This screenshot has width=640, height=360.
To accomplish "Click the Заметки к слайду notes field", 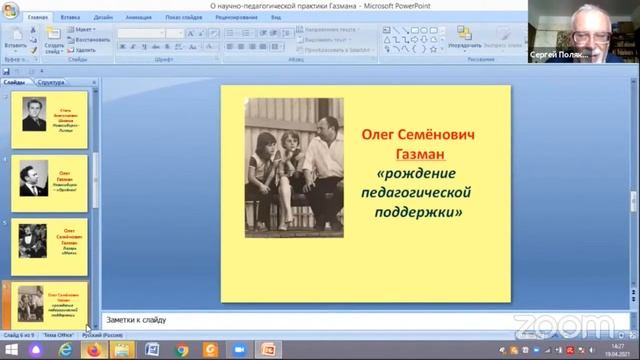I will [365, 320].
